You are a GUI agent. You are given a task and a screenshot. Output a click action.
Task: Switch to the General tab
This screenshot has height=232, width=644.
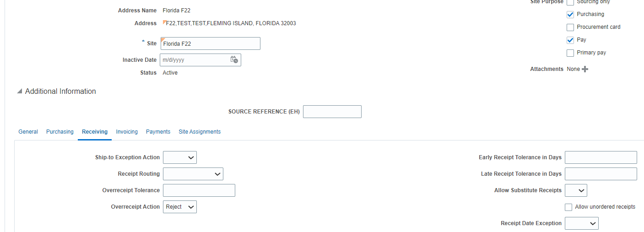click(28, 132)
